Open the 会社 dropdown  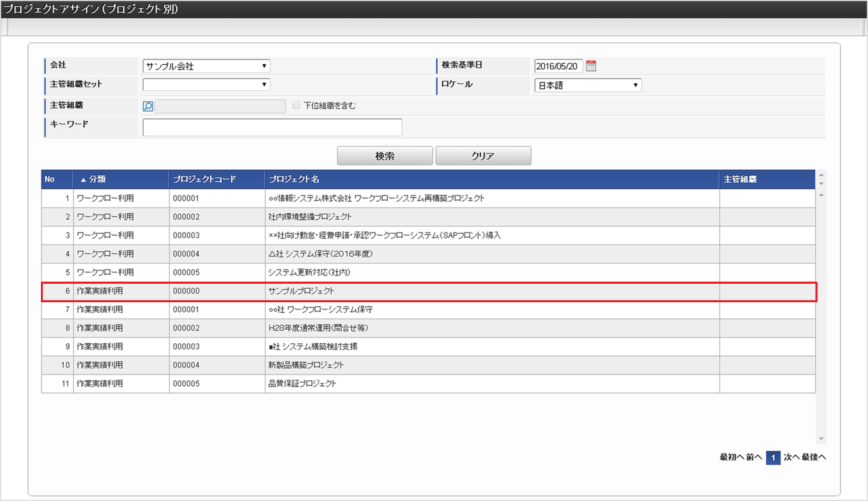pos(206,66)
